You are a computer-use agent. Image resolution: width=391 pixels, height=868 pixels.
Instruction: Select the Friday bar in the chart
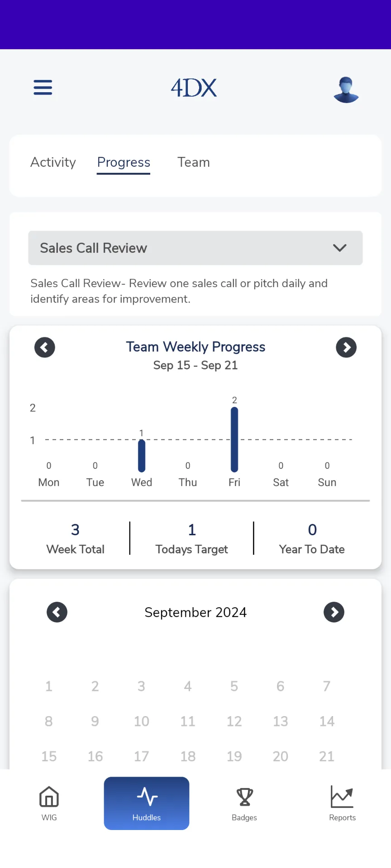tap(234, 439)
